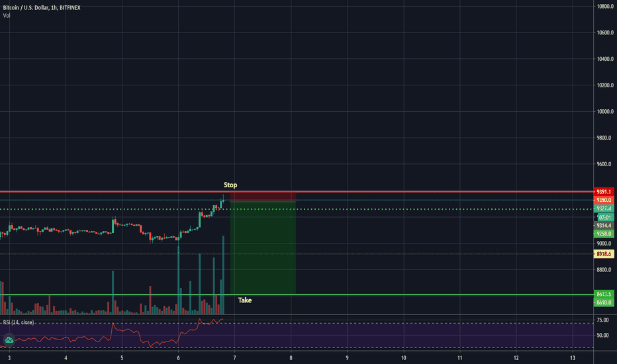Viewport: 617px width, 364px height.
Task: Select the 'Take' text label
Action: tap(245, 300)
